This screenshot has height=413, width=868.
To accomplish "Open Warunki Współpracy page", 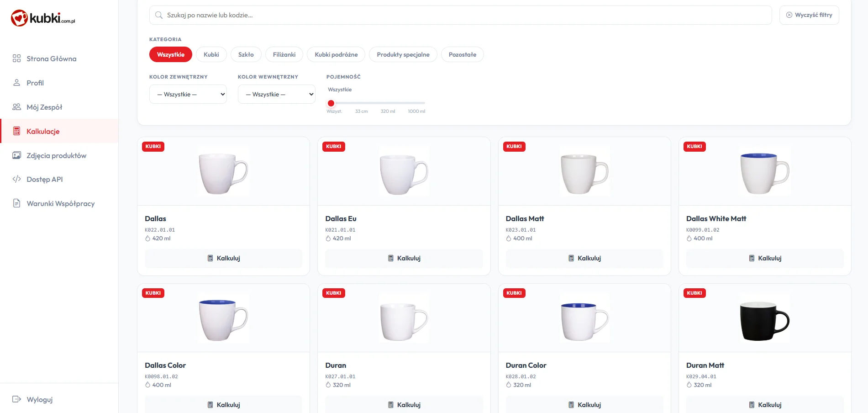I will point(60,203).
